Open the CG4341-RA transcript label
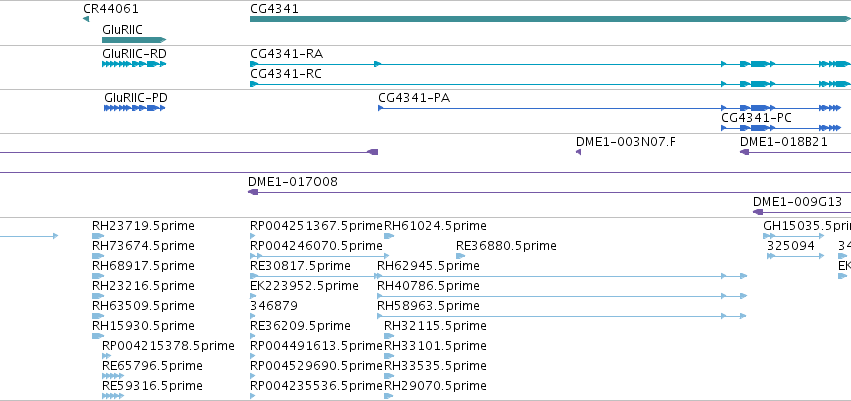Screen dimensions: 851x401 pos(287,54)
